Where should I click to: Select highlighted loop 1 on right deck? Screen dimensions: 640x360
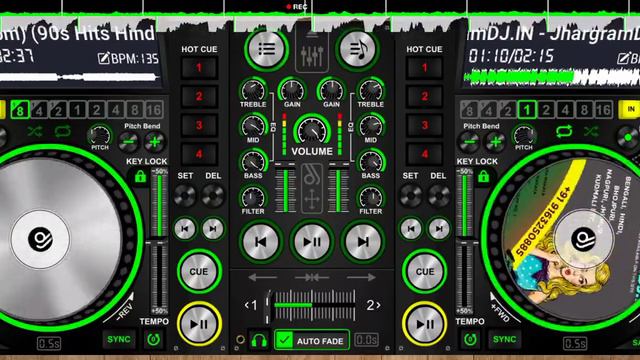[x=527, y=110]
